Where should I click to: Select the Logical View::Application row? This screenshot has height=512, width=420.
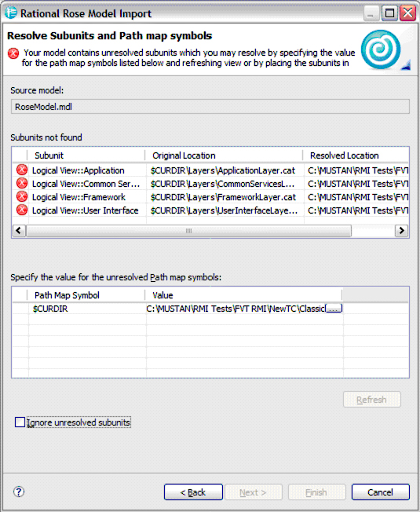[210, 170]
